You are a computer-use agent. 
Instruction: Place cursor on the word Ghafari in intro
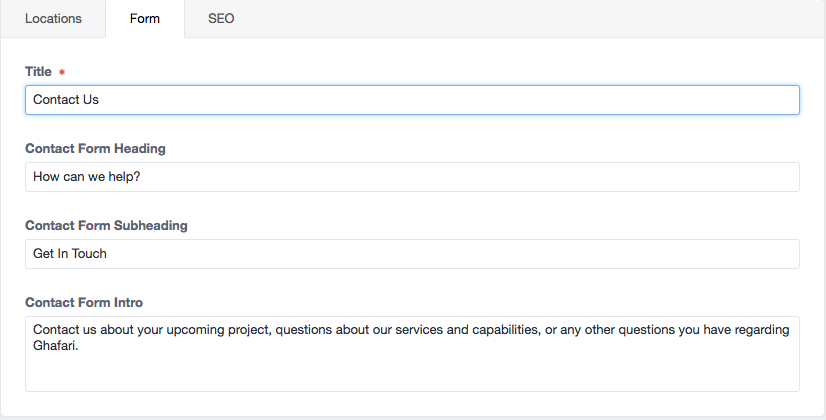54,346
